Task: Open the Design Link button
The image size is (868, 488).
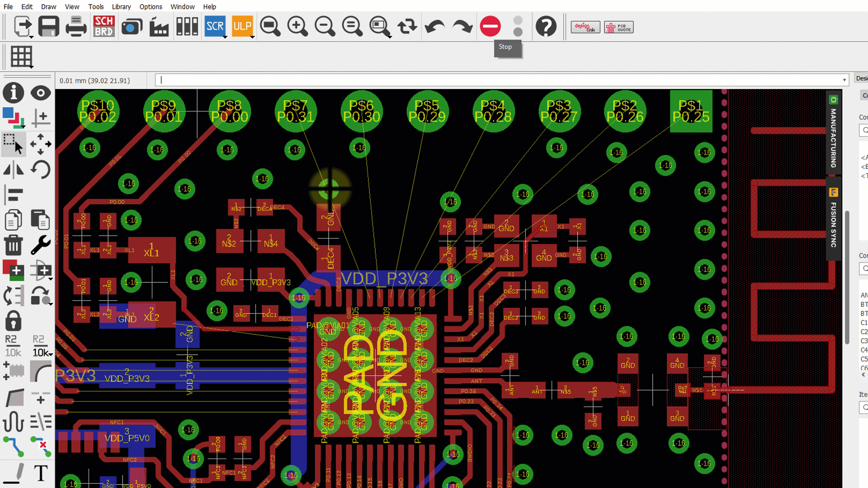Action: coord(585,27)
